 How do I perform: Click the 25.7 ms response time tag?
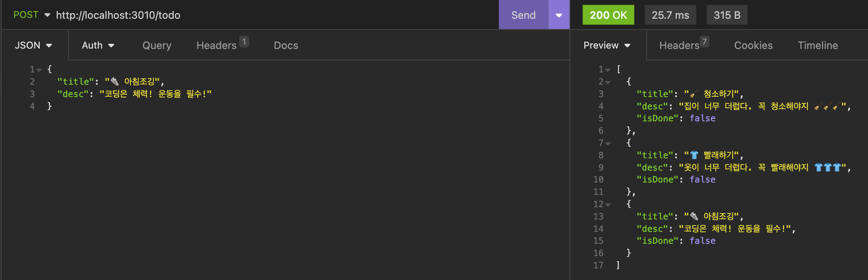pyautogui.click(x=670, y=15)
